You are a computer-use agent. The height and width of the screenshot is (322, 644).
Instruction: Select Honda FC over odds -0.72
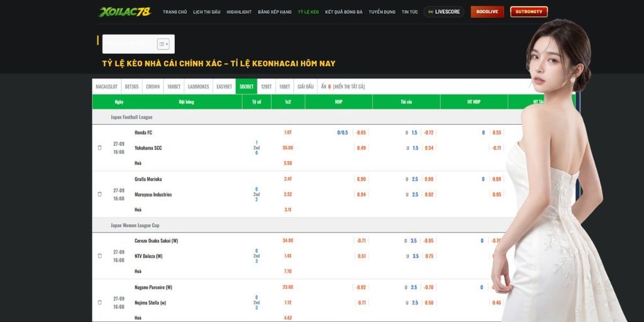click(429, 132)
